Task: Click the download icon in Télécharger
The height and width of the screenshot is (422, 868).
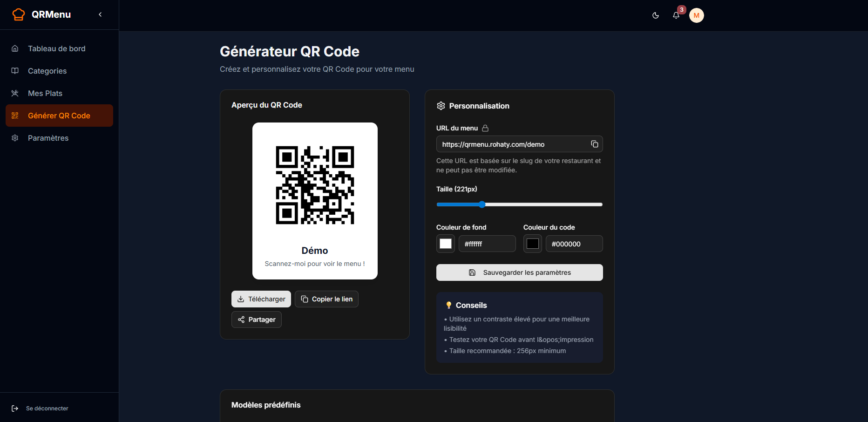Action: (241, 299)
